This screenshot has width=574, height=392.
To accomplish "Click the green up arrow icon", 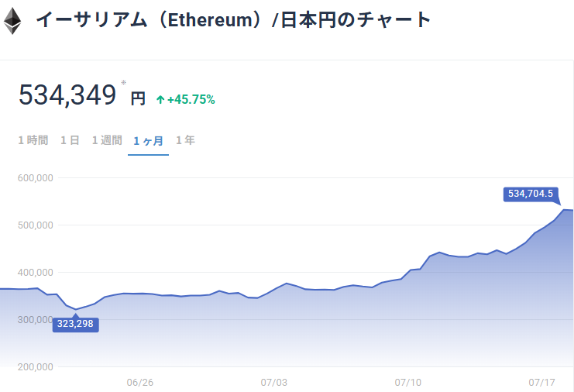I will point(160,99).
